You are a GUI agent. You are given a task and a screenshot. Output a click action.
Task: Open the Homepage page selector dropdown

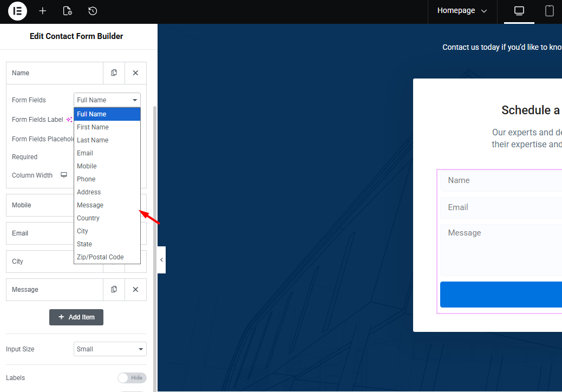tap(462, 11)
